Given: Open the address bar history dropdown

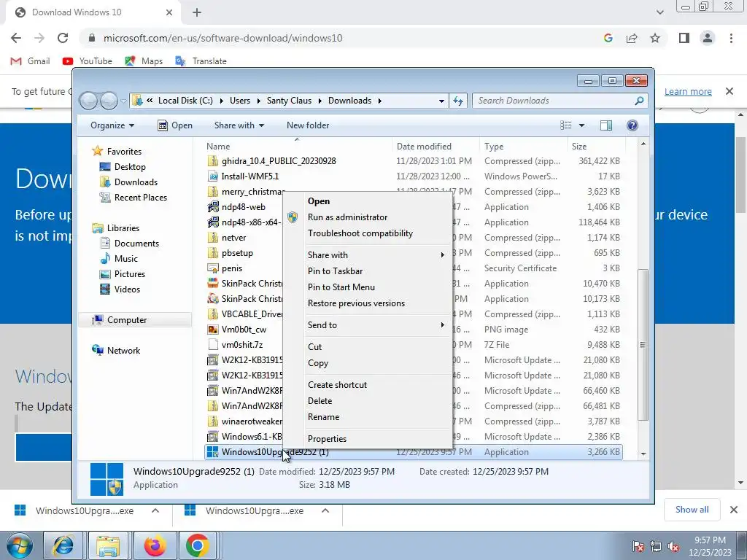Looking at the screenshot, I should pyautogui.click(x=441, y=101).
